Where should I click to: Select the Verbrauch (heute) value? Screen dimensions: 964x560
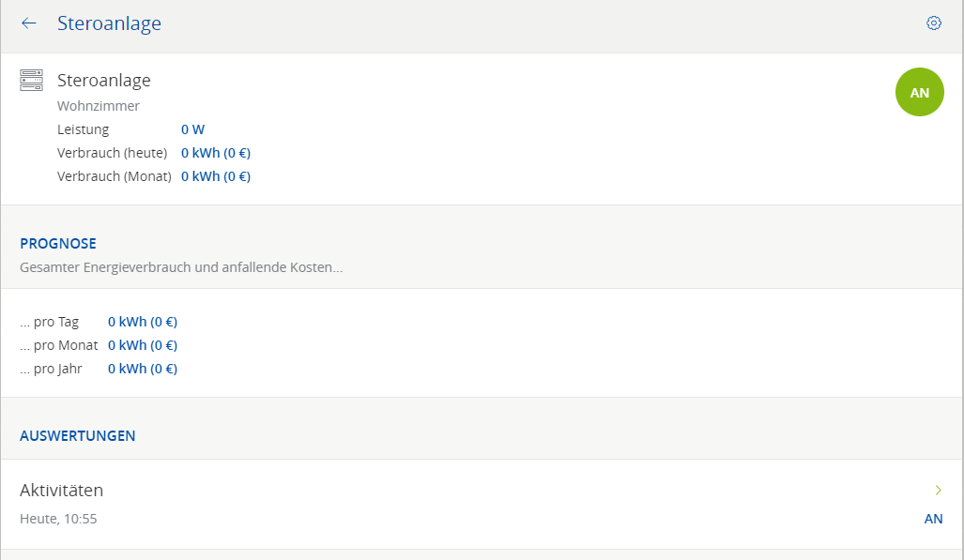point(215,153)
